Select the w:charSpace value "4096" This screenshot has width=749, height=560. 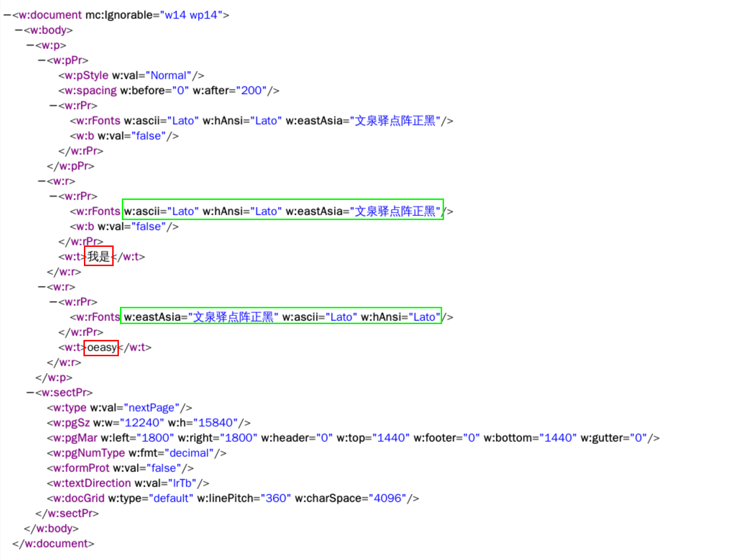tap(387, 498)
